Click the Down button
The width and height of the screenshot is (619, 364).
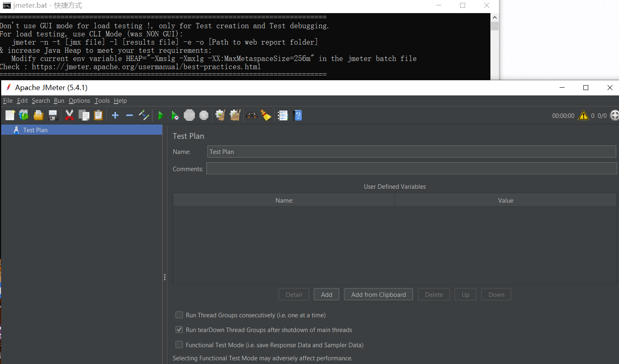tap(496, 294)
